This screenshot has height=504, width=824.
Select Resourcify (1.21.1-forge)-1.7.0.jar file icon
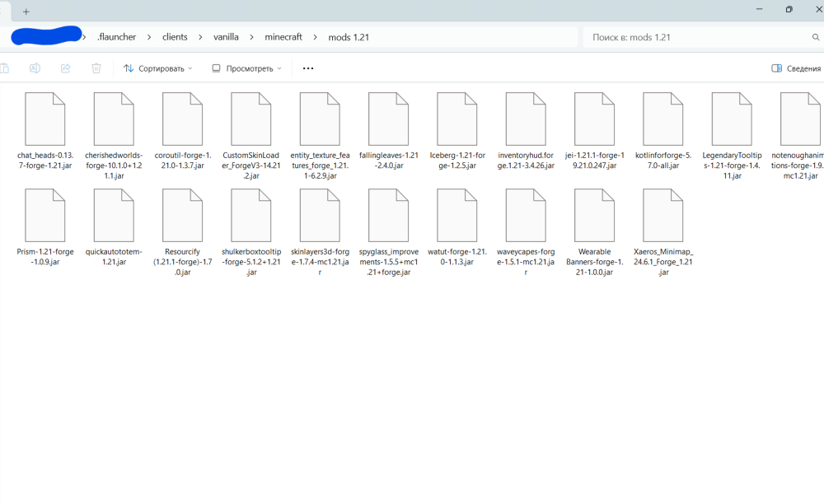tap(182, 216)
